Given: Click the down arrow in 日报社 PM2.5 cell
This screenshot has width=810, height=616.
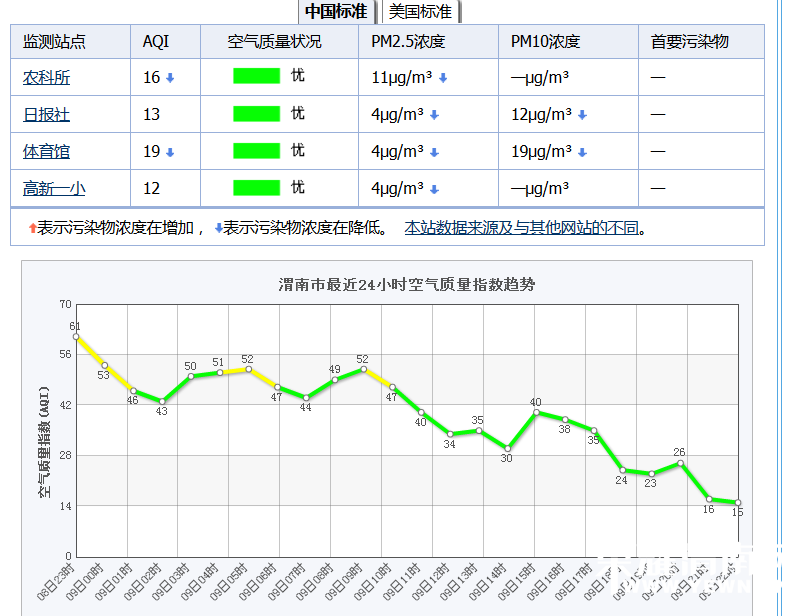Looking at the screenshot, I should point(434,115).
